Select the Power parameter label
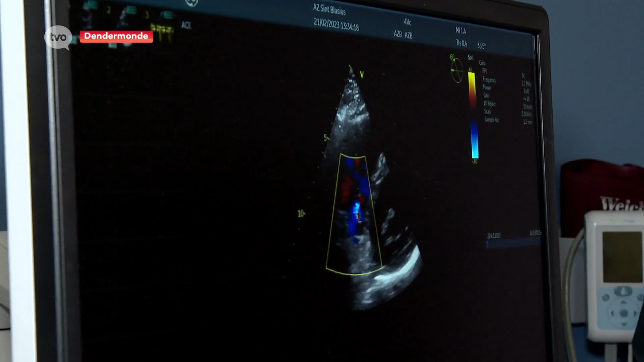The width and height of the screenshot is (644, 362). (x=487, y=87)
